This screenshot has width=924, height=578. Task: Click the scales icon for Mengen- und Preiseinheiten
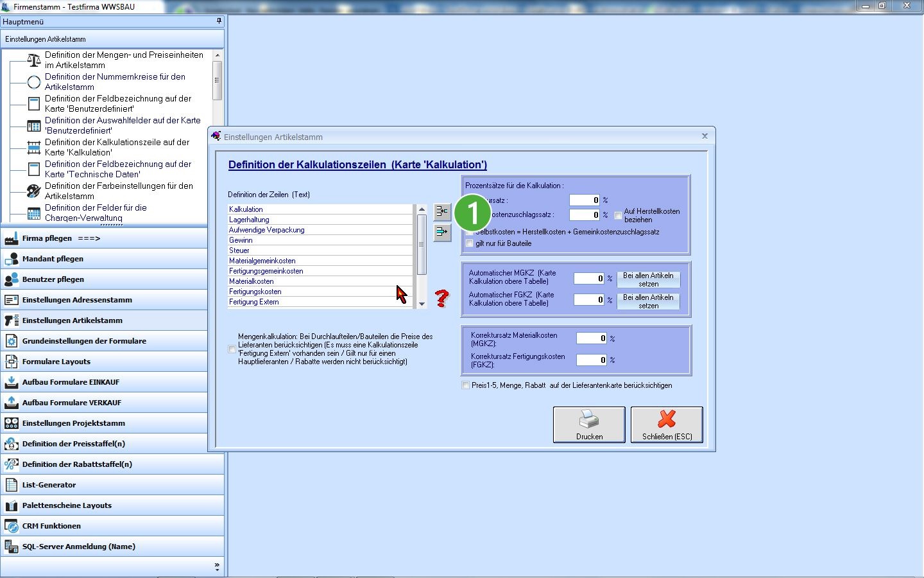point(34,60)
